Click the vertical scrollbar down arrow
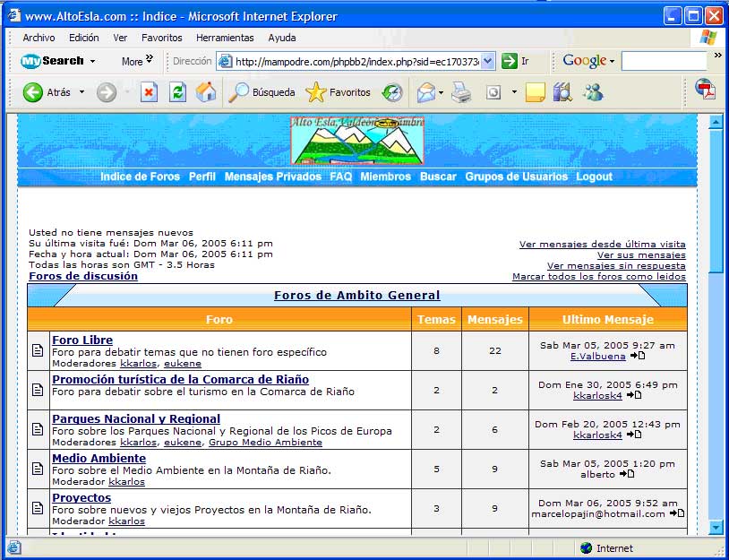The image size is (729, 560). [716, 528]
